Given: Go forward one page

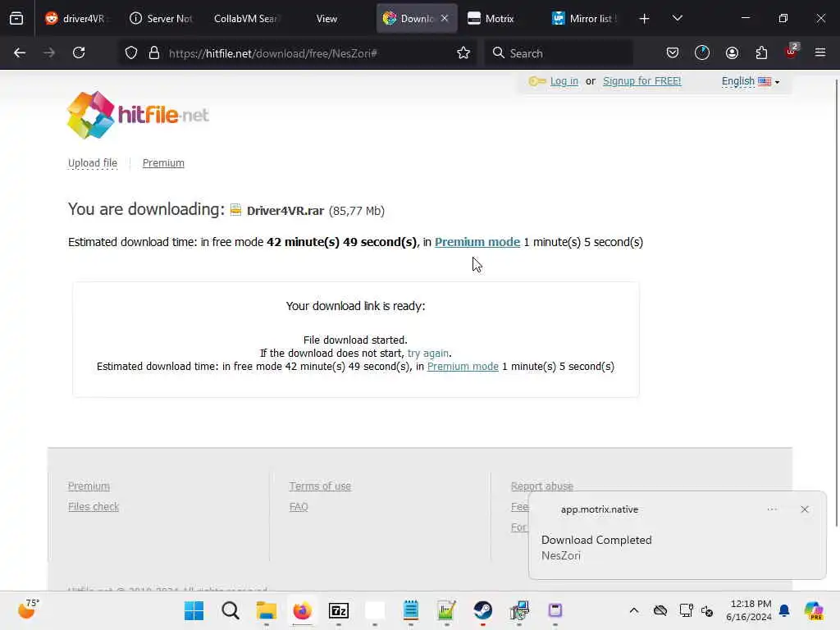Looking at the screenshot, I should [x=49, y=53].
